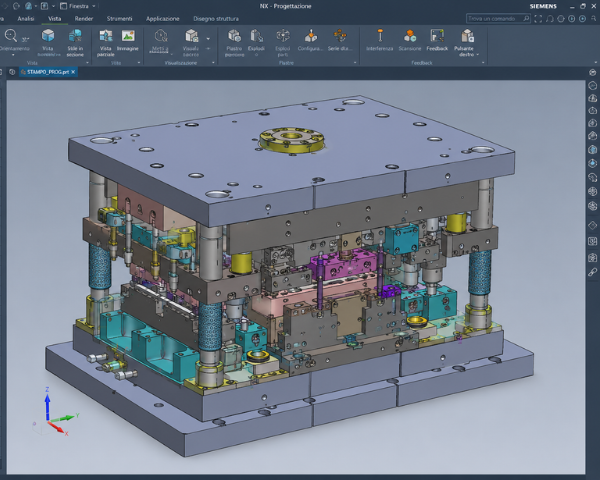
Task: Select Stile in sezione tool
Action: [x=75, y=36]
